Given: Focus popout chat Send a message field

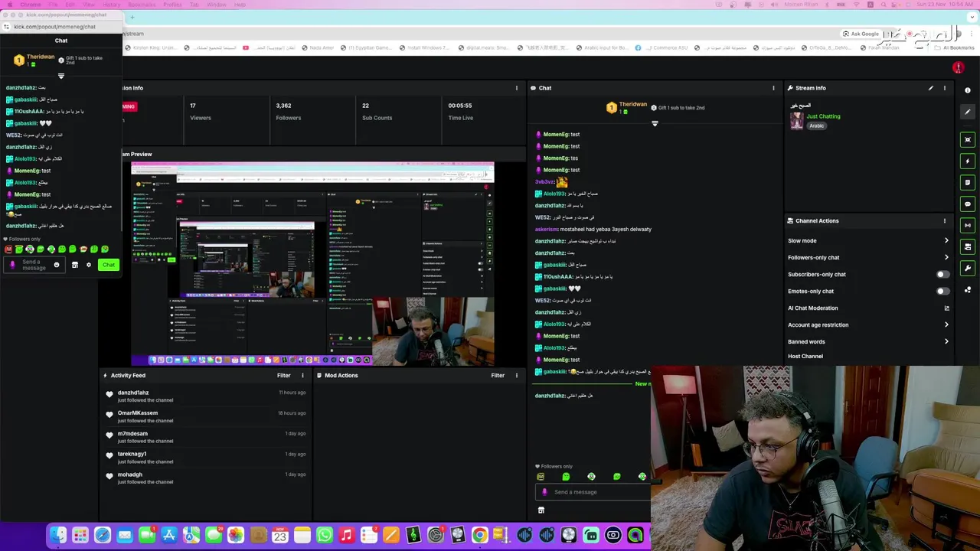Looking at the screenshot, I should (x=34, y=265).
